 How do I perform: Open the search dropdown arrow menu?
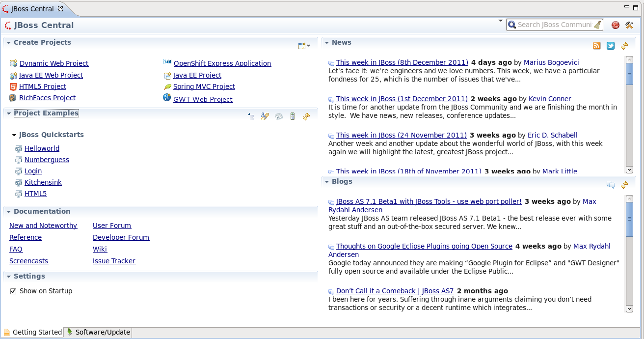(500, 21)
